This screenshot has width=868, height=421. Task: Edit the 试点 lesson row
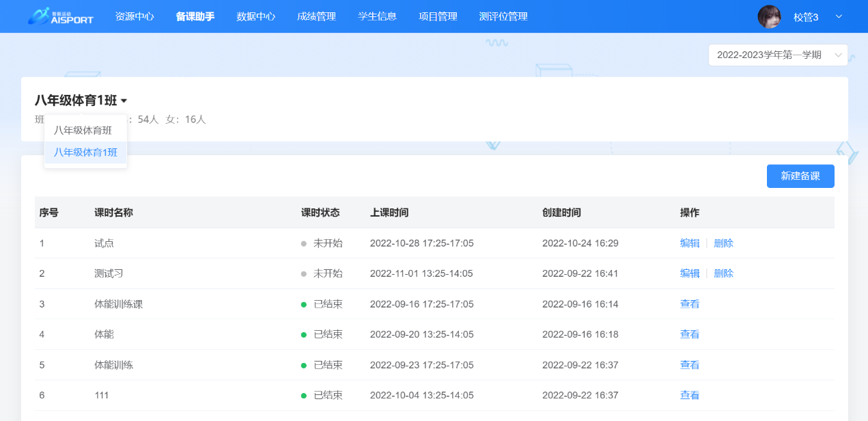(689, 243)
